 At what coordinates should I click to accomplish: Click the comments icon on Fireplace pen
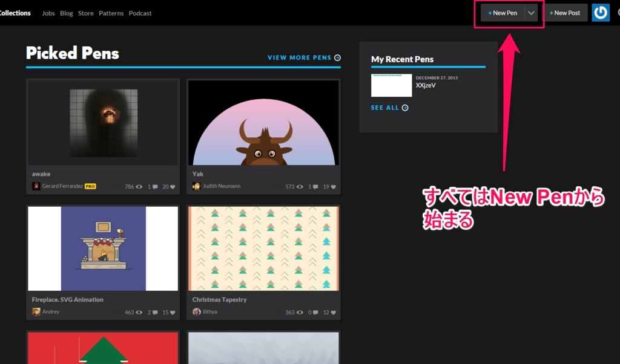155,312
